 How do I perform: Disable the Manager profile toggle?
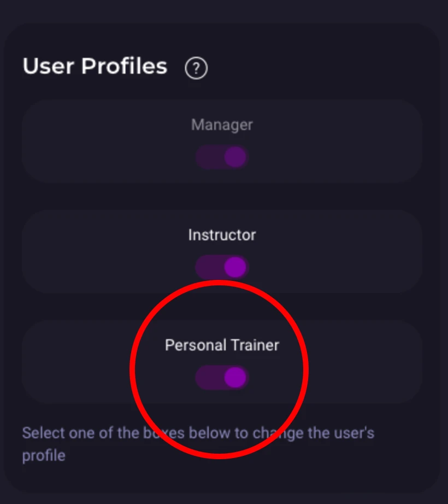pos(222,157)
